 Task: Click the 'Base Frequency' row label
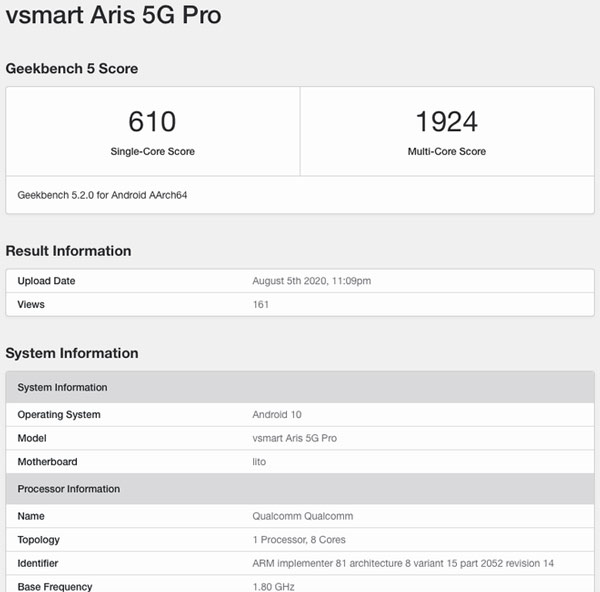point(55,587)
